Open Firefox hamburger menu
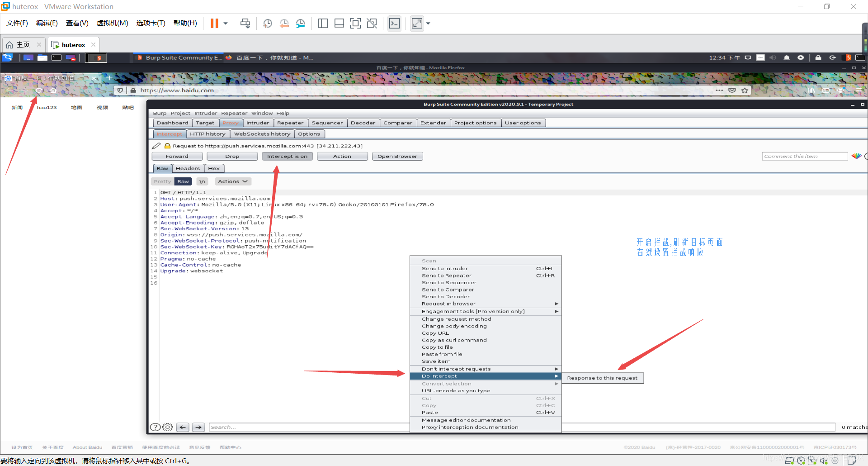The width and height of the screenshot is (868, 466). click(859, 90)
